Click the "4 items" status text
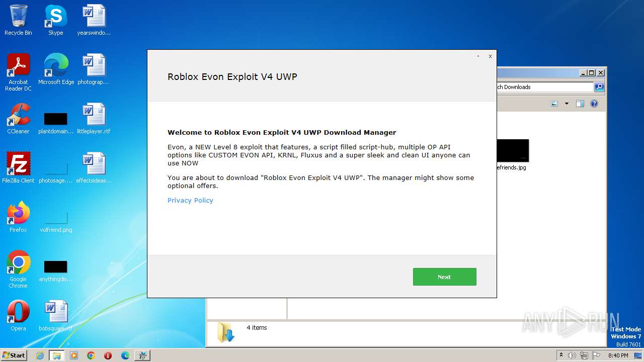Image resolution: width=644 pixels, height=362 pixels. click(257, 328)
